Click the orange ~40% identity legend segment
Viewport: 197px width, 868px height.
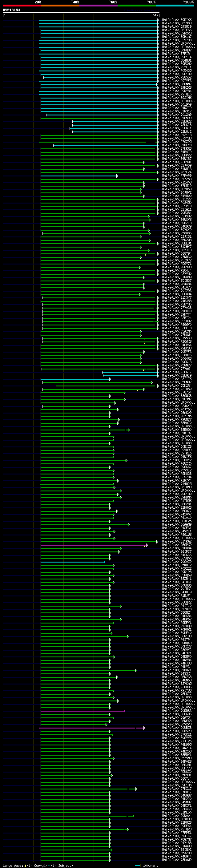coord(60,6)
